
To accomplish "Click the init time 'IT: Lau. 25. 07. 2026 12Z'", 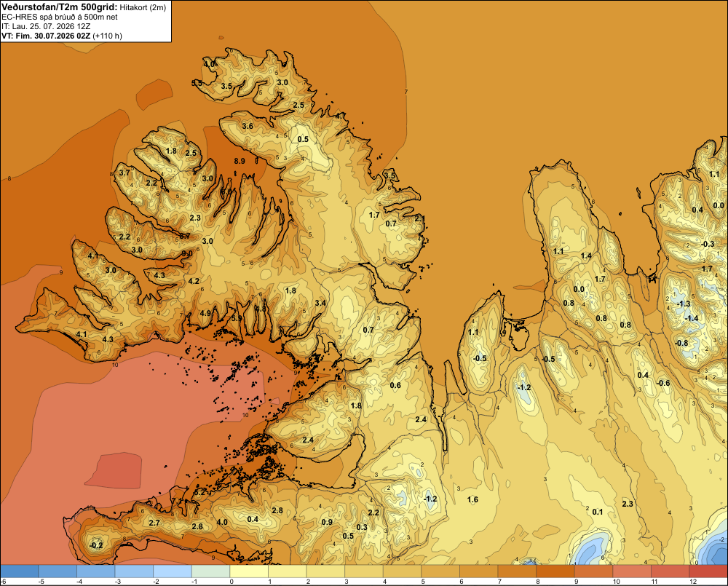I will click(x=45, y=26).
